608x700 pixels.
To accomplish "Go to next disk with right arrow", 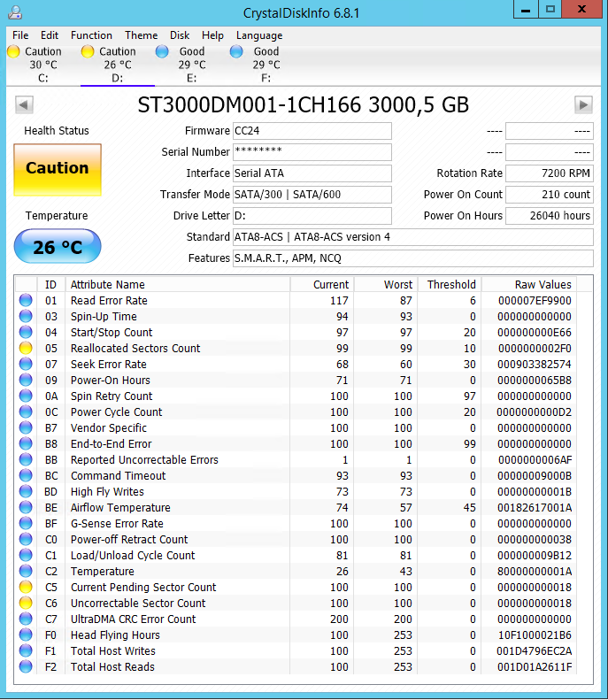I will tap(583, 105).
